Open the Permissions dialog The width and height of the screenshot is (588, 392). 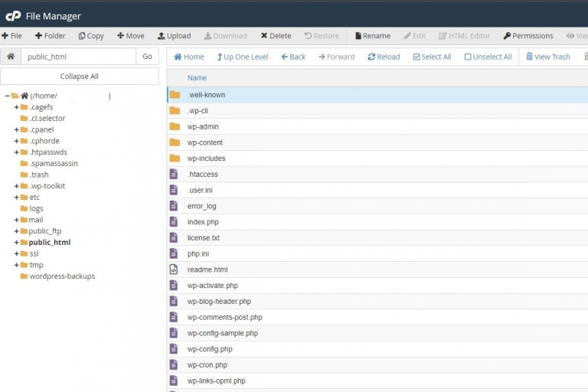pyautogui.click(x=528, y=36)
